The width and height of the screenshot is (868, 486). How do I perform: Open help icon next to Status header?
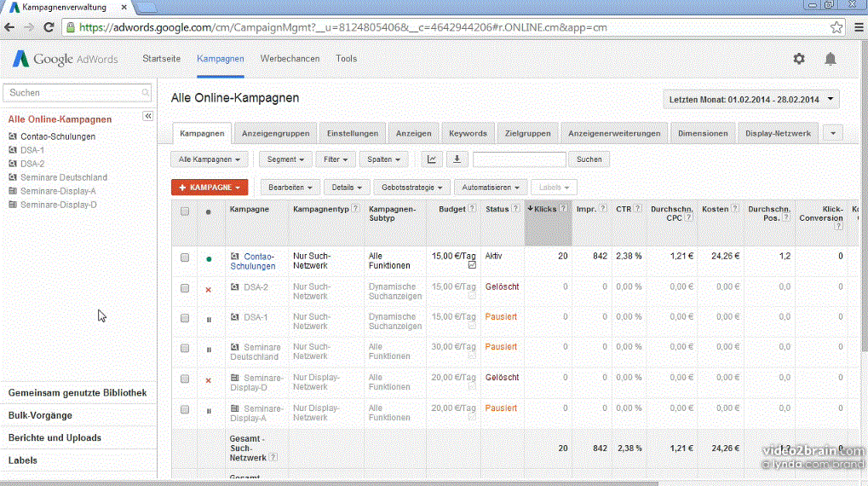[515, 209]
